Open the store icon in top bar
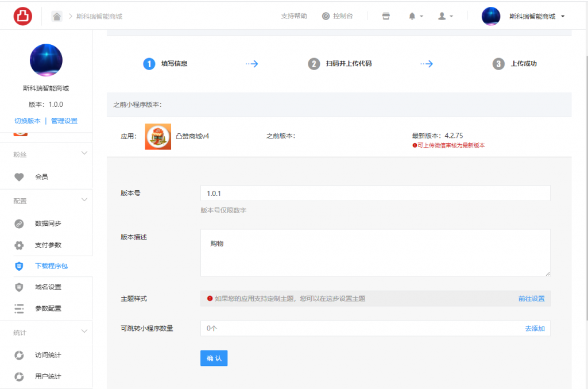 [386, 16]
